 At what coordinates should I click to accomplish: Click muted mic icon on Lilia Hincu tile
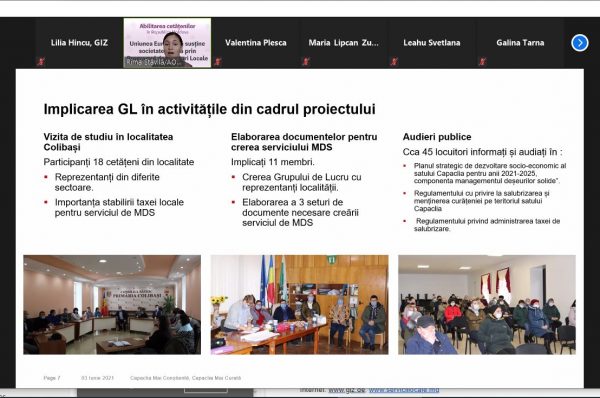coord(41,61)
